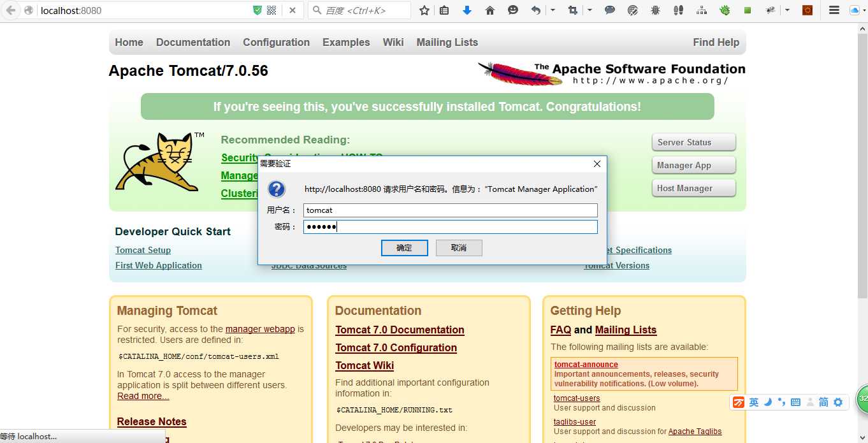
Task: Click the Read more... link
Action: point(143,396)
